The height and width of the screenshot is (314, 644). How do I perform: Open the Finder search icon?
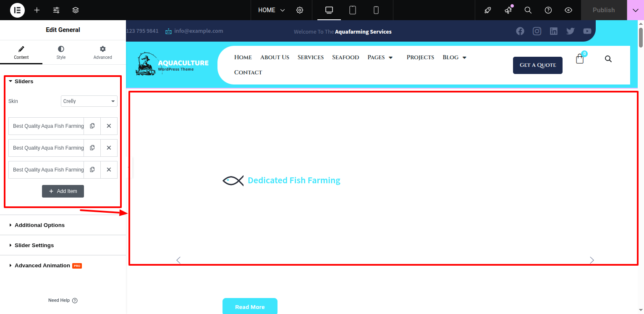point(528,10)
